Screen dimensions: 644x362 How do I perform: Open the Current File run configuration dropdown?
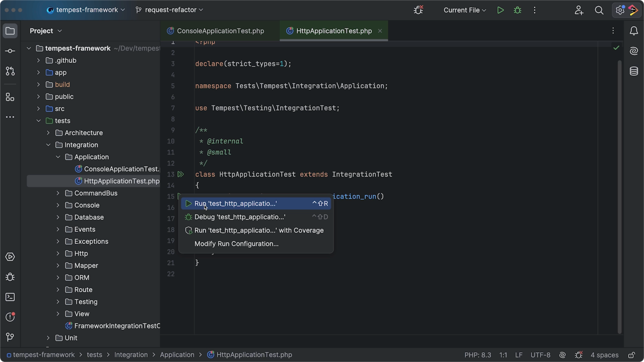(x=465, y=10)
